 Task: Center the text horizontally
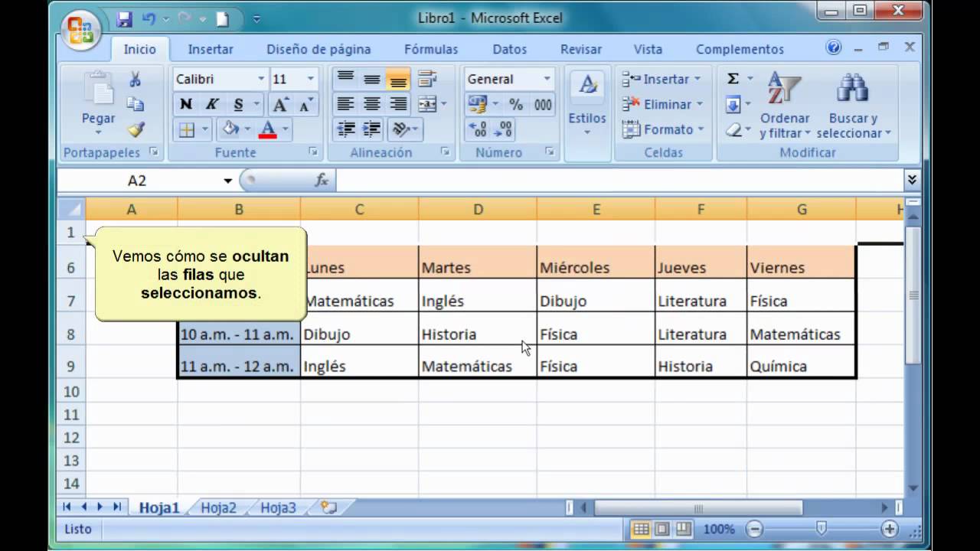coord(372,104)
